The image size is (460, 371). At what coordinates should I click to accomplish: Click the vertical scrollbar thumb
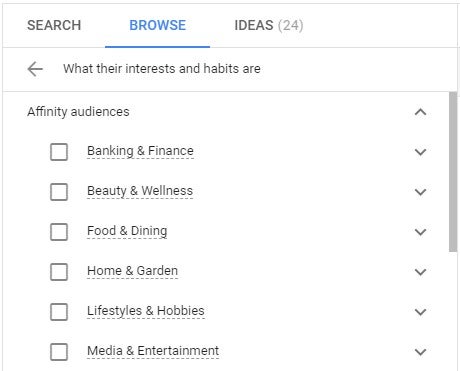tap(453, 172)
